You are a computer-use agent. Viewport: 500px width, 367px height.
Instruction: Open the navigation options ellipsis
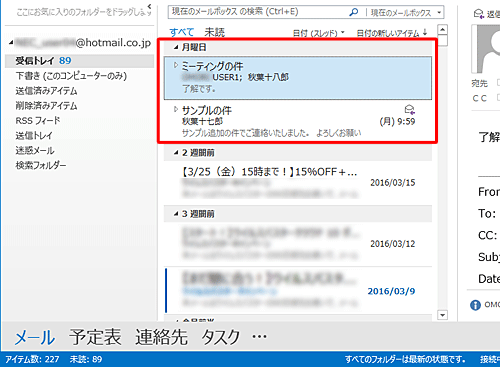pos(259,337)
